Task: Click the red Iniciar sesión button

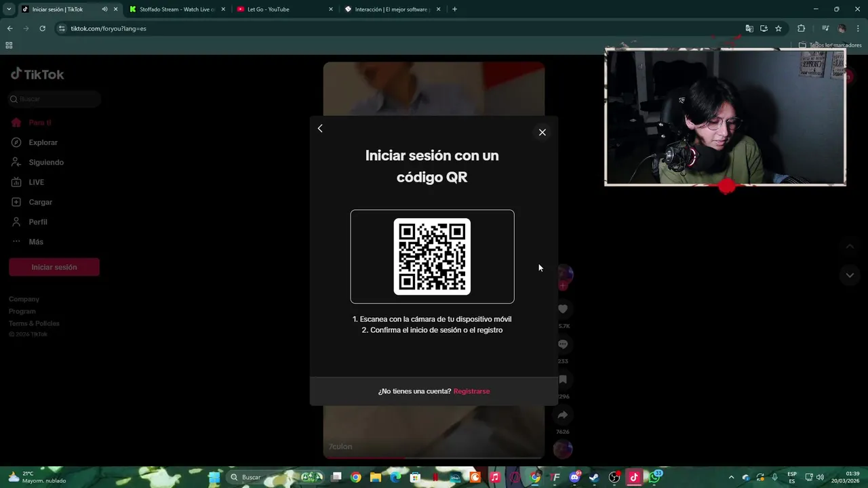Action: point(54,267)
